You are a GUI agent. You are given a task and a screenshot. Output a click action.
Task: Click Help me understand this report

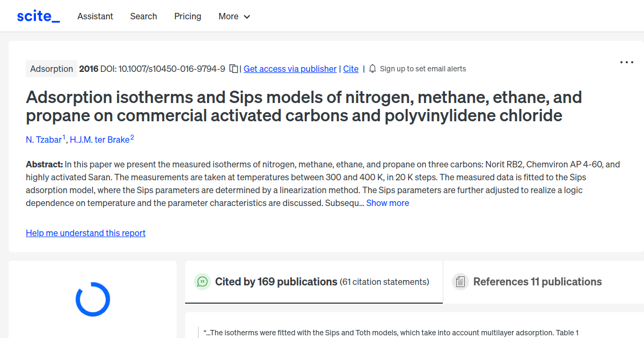[x=85, y=233]
